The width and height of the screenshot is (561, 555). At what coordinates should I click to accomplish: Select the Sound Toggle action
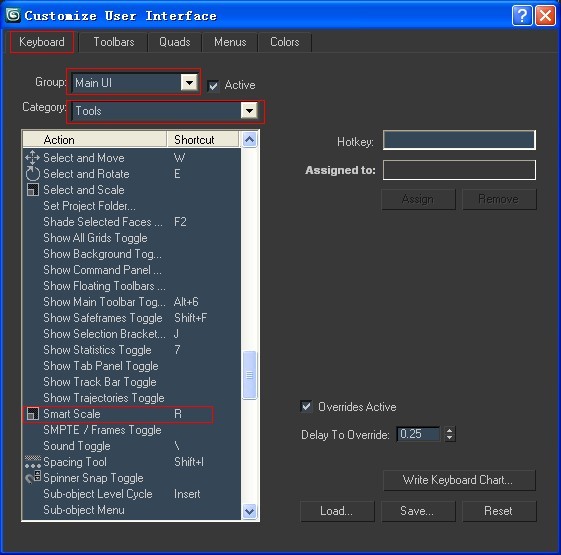click(132, 446)
